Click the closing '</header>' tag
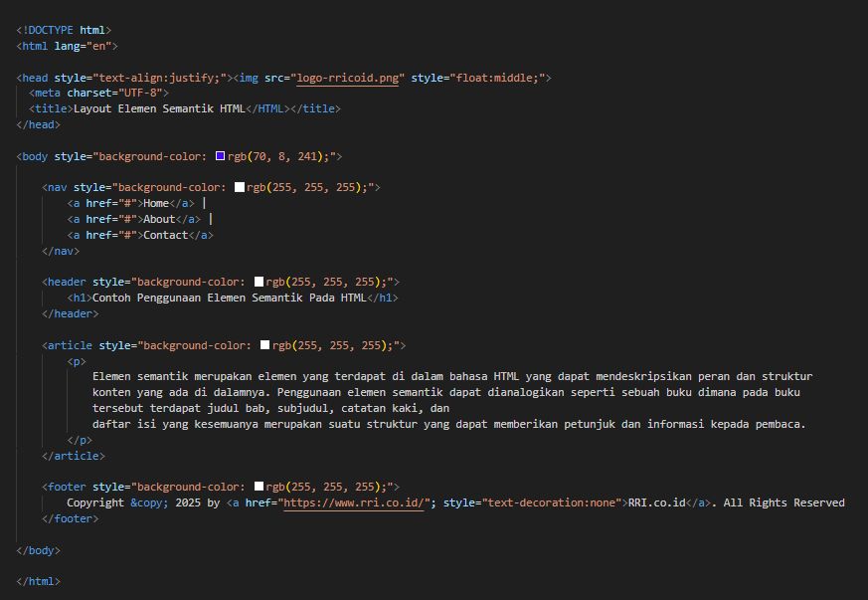 click(71, 313)
